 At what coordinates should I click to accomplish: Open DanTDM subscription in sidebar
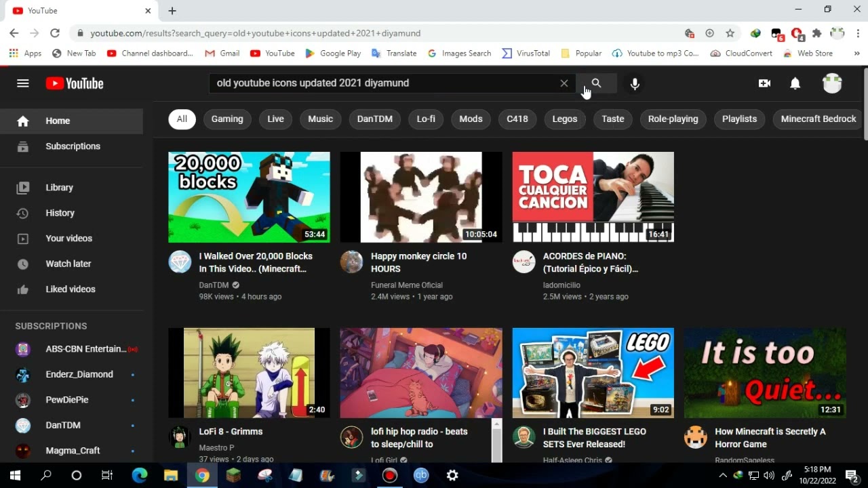[x=71, y=425]
